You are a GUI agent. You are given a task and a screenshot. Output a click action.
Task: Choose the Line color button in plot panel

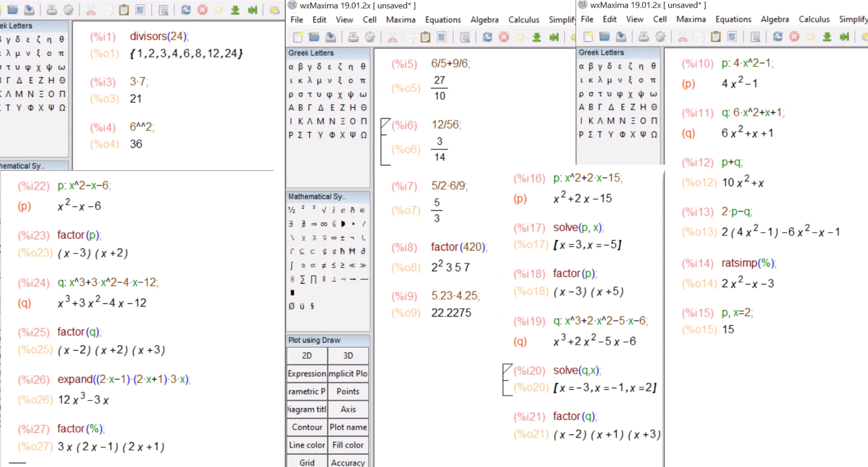point(307,445)
